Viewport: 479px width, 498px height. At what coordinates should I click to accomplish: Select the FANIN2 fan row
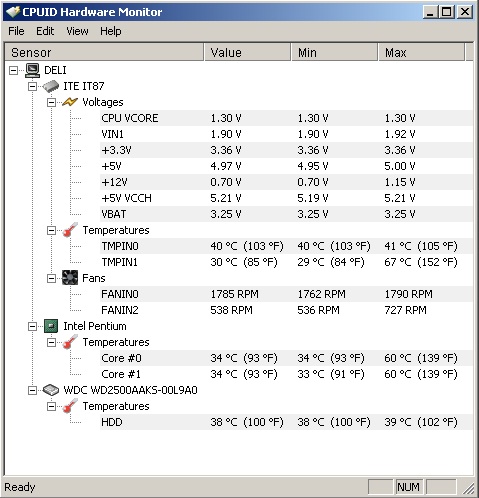(x=286, y=310)
